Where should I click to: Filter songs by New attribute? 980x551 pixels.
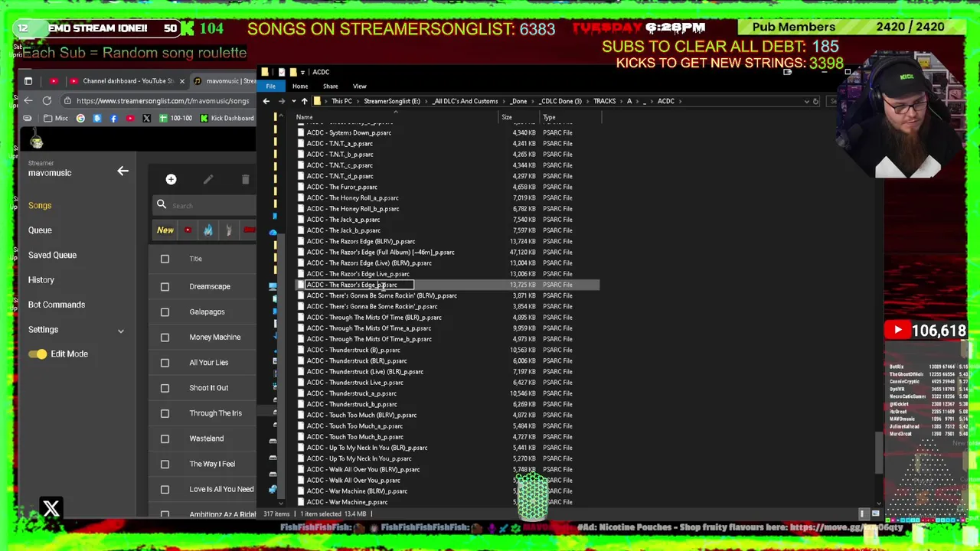[165, 230]
